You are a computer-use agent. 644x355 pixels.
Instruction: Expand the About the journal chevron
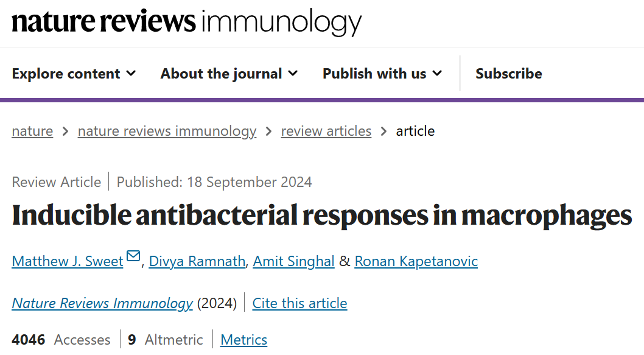pos(293,74)
